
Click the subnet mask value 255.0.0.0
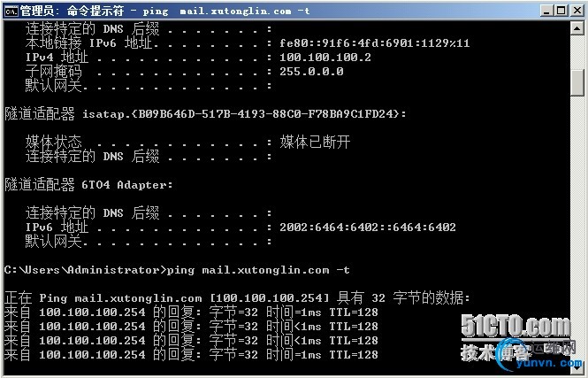point(311,72)
